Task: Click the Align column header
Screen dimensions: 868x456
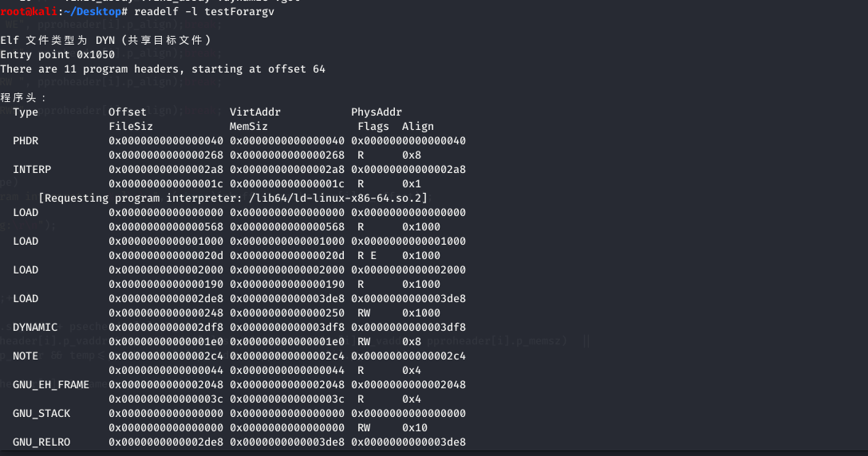Action: tap(418, 127)
